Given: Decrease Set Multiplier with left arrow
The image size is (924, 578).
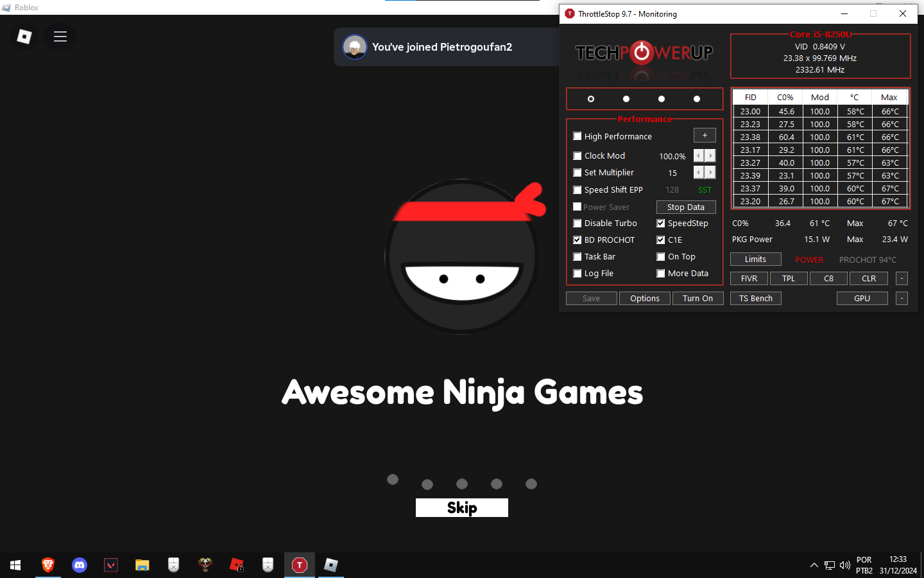Looking at the screenshot, I should tap(699, 172).
